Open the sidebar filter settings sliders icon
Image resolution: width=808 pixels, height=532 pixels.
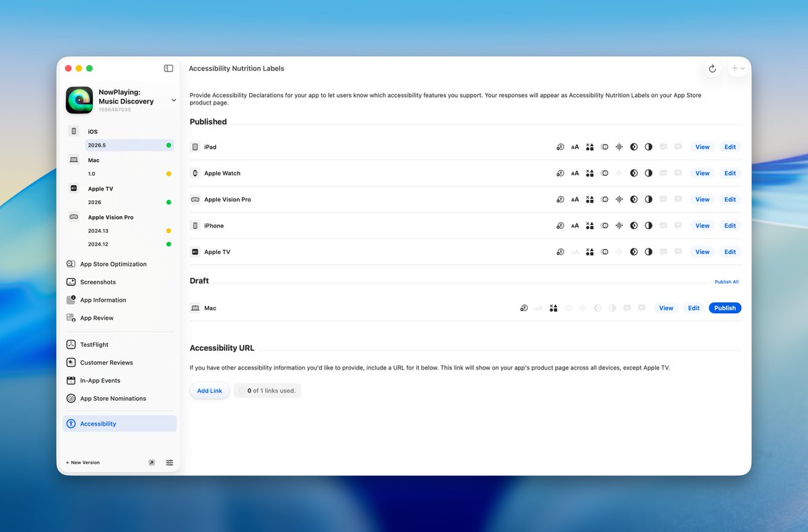coord(170,463)
